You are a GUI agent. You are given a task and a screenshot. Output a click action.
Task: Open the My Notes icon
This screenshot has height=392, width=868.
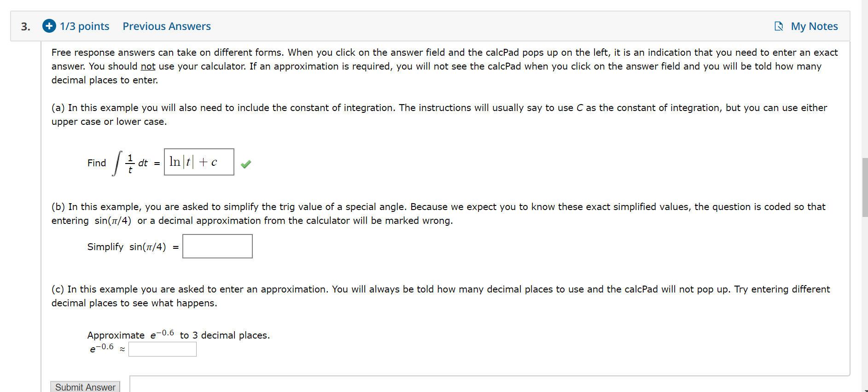[779, 26]
